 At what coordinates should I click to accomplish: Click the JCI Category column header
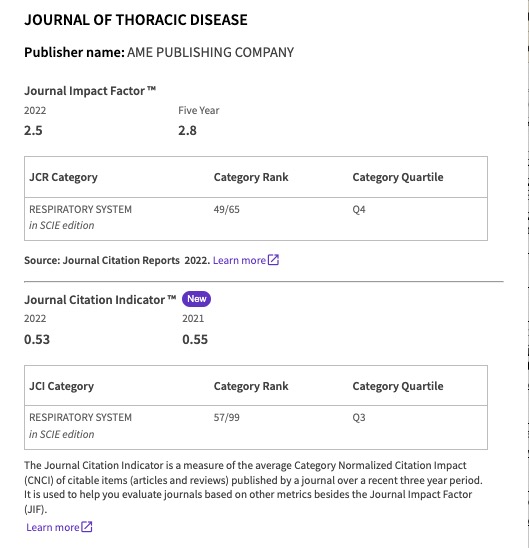[61, 386]
